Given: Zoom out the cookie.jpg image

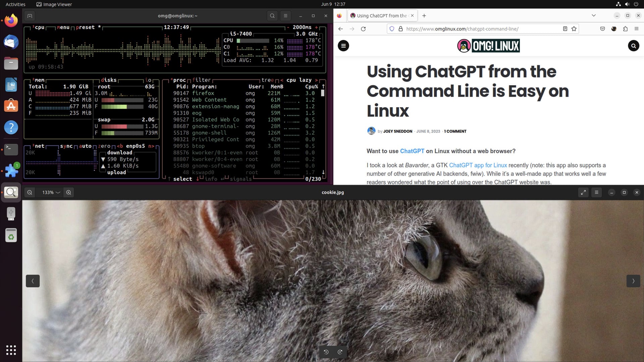Looking at the screenshot, I should [x=30, y=192].
